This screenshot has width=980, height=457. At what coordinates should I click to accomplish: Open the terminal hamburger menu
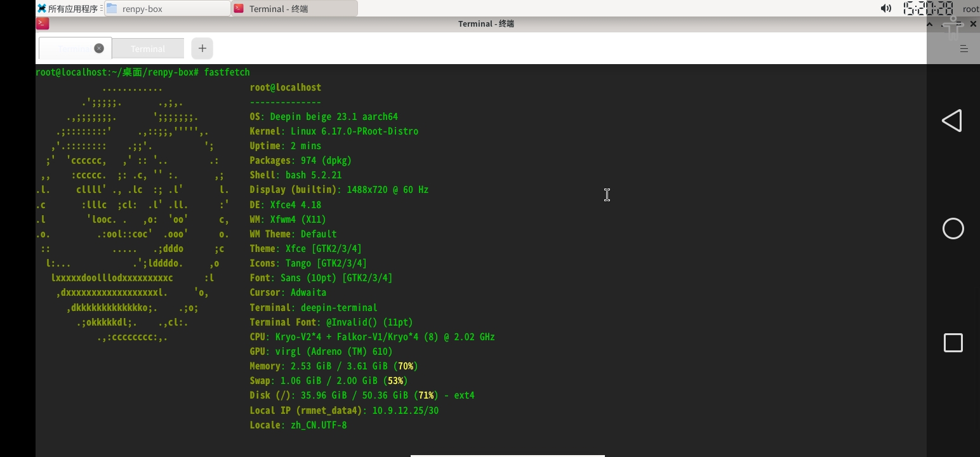pos(963,49)
